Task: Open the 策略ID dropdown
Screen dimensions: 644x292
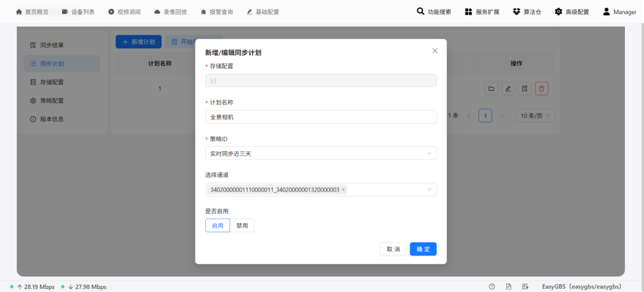Action: [x=321, y=153]
